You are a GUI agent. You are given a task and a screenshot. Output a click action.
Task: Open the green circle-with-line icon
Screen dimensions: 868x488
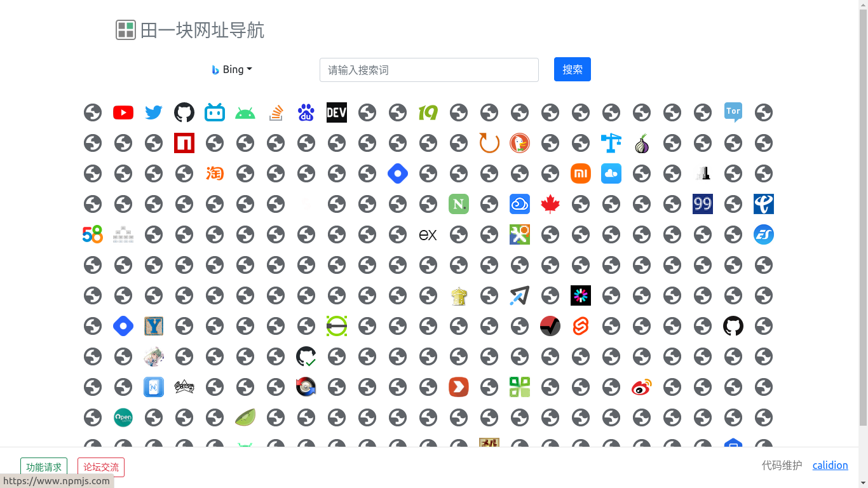(x=337, y=326)
